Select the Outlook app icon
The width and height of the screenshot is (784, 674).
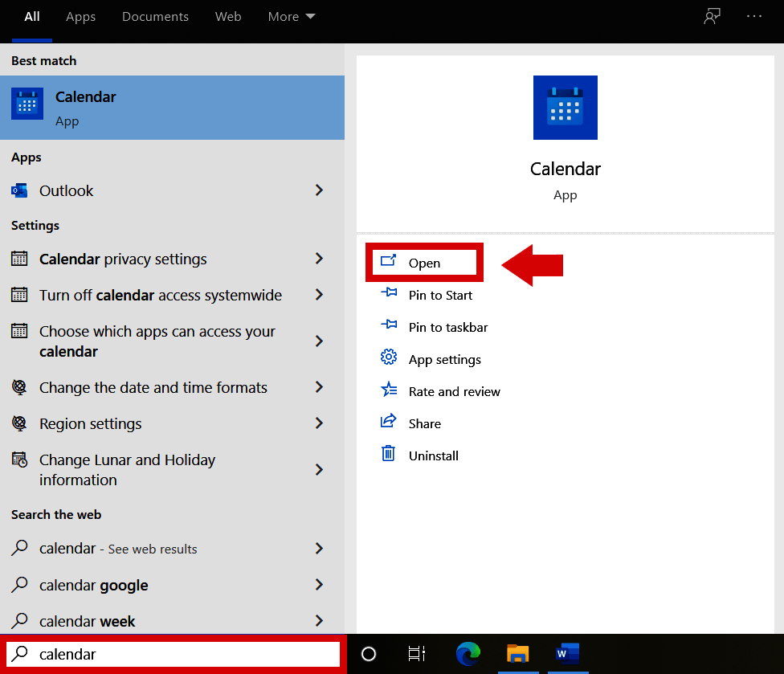(x=18, y=190)
